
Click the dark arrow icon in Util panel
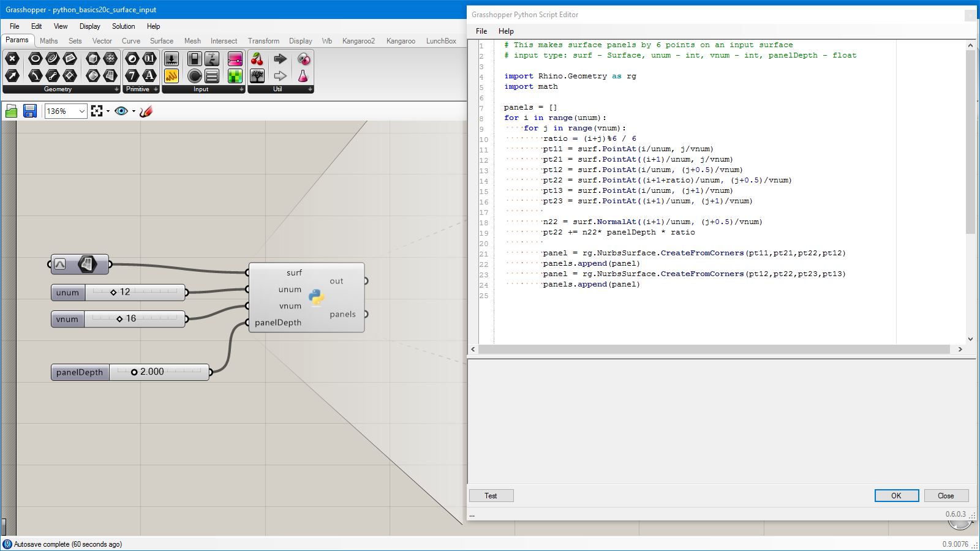[280, 59]
